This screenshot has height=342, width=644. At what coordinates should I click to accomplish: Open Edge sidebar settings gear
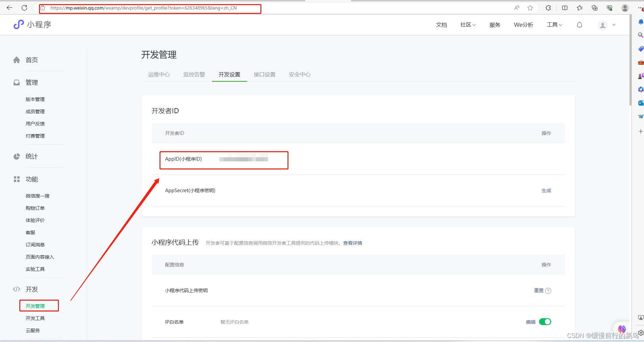(641, 333)
